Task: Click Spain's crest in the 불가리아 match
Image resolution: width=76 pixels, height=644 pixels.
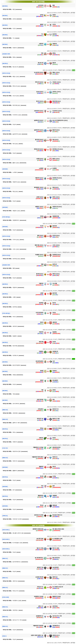Action: 45,293
